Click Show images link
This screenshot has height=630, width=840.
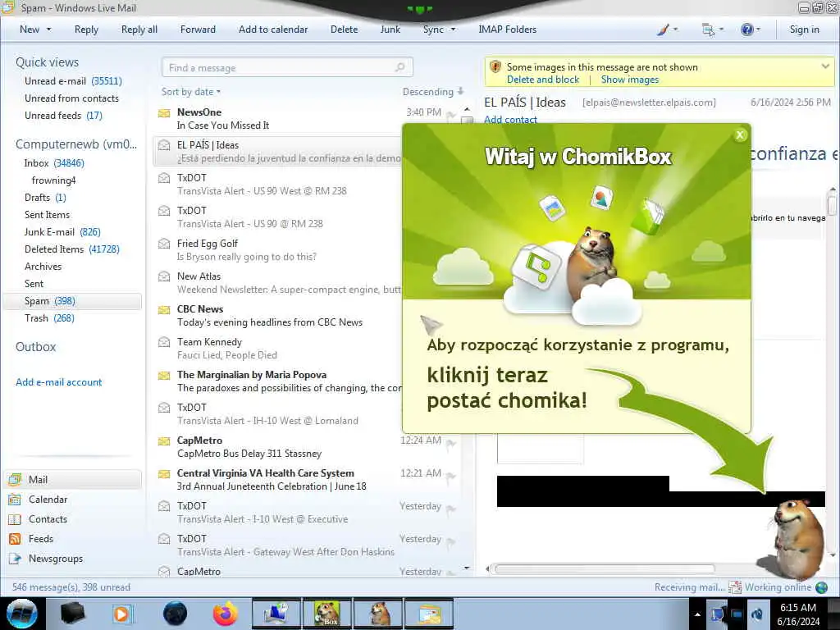pos(629,80)
